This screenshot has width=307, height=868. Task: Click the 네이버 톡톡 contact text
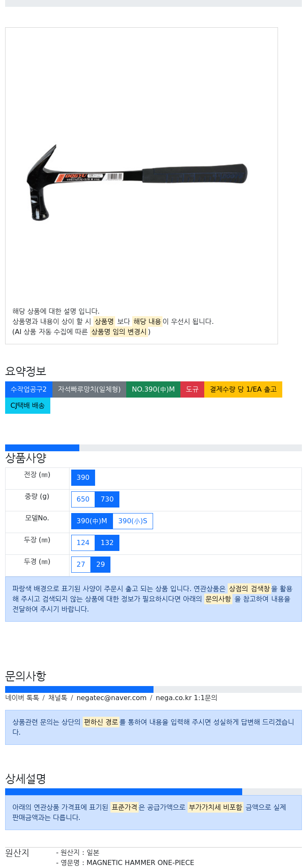tap(22, 698)
